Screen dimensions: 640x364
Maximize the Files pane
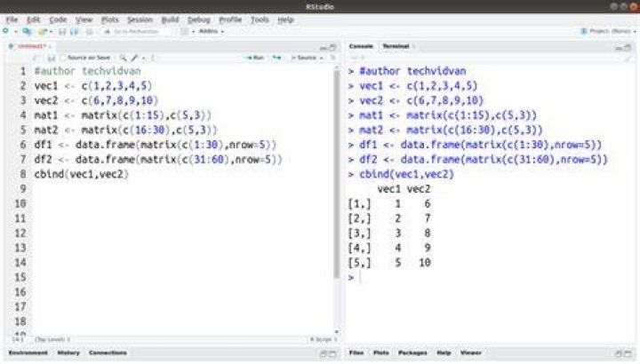628,353
